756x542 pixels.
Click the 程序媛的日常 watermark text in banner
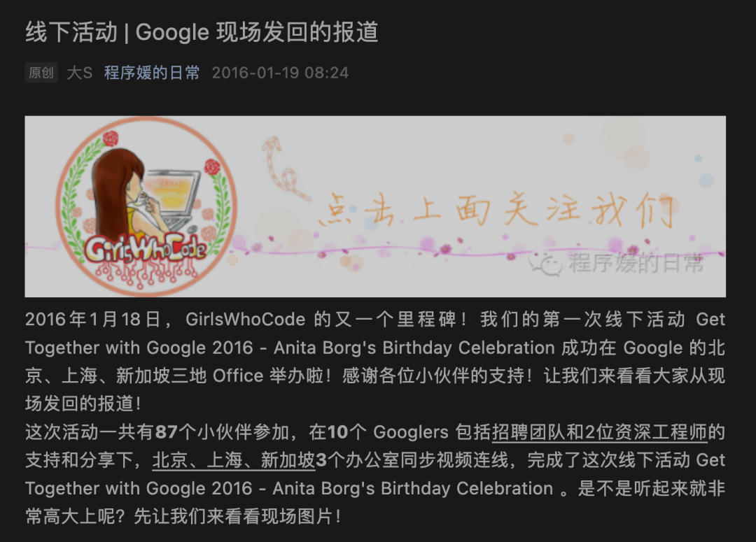(636, 262)
